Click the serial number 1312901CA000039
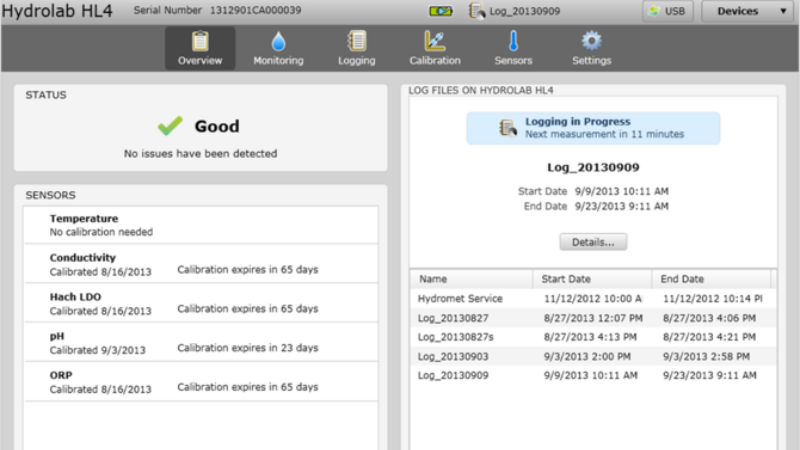The height and width of the screenshot is (450, 800). point(256,10)
